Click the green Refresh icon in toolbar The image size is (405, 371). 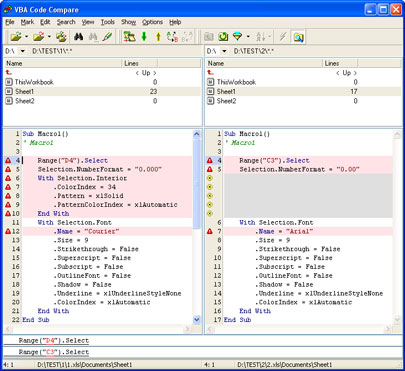pyautogui.click(x=223, y=37)
